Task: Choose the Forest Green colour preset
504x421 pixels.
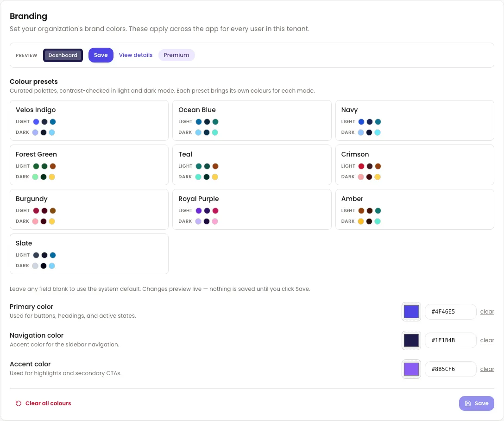Action: 89,165
